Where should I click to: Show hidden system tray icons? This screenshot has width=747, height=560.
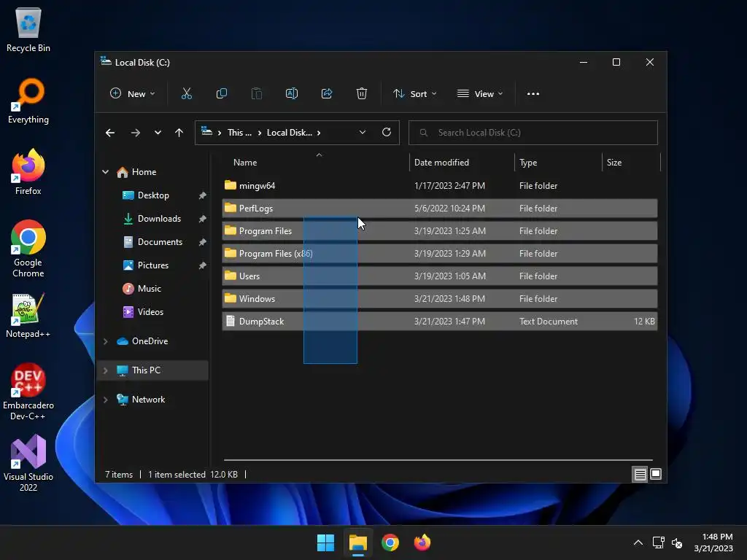click(638, 542)
